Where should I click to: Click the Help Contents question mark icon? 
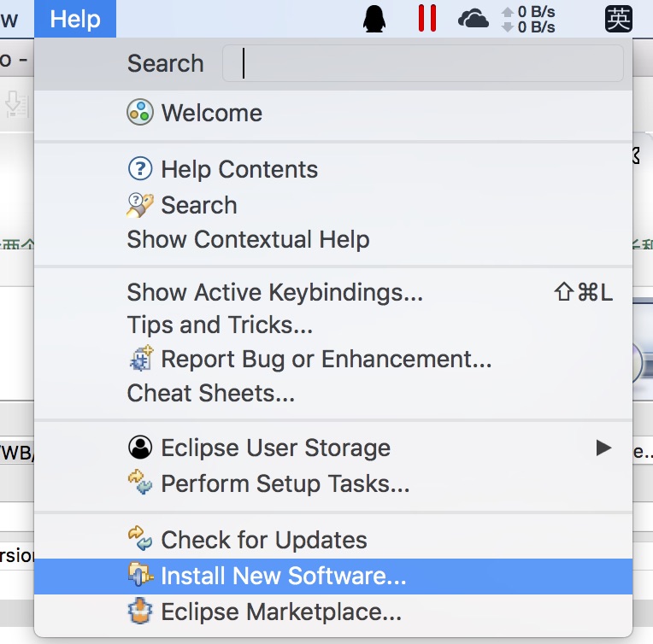140,169
